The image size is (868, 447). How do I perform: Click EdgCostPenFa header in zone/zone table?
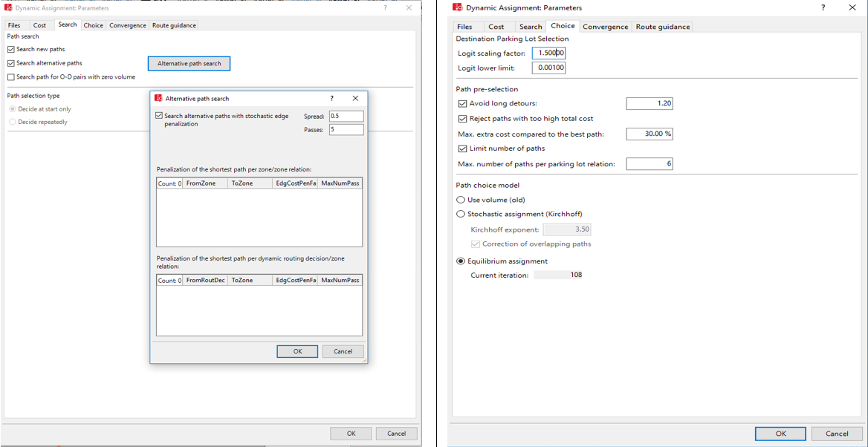coord(295,183)
